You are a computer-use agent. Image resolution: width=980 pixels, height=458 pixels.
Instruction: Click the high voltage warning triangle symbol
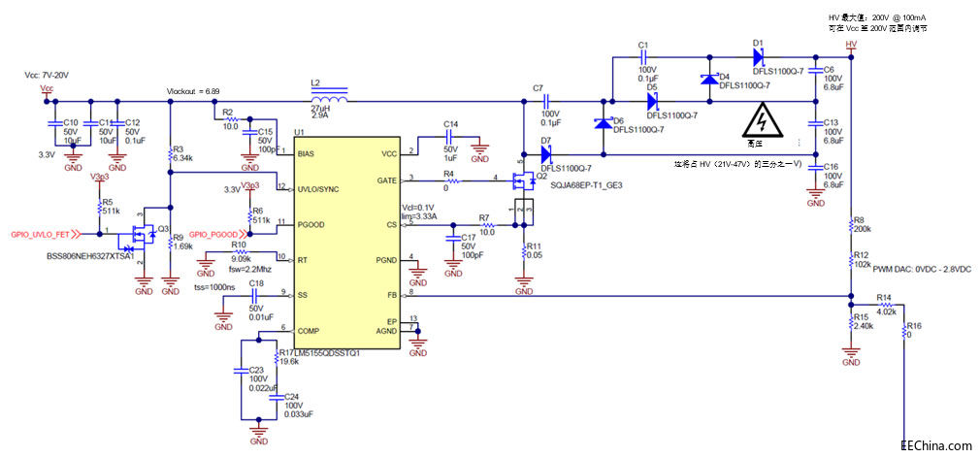[762, 124]
